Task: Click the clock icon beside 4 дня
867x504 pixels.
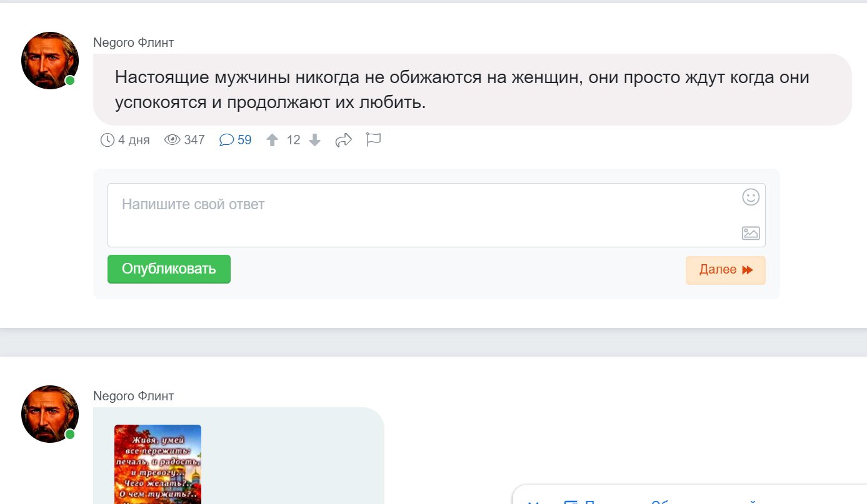Action: 108,140
